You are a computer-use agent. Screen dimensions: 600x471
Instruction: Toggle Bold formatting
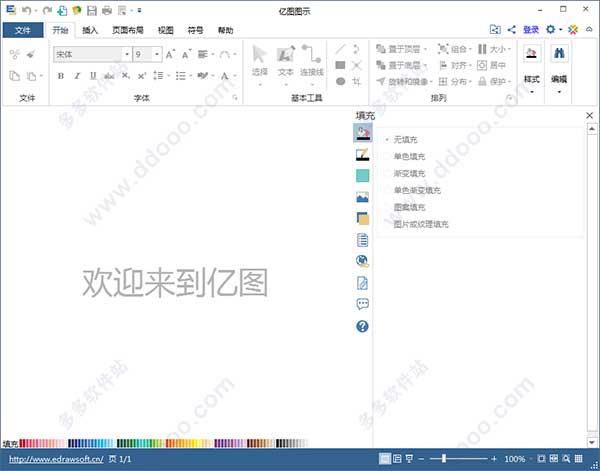click(61, 76)
